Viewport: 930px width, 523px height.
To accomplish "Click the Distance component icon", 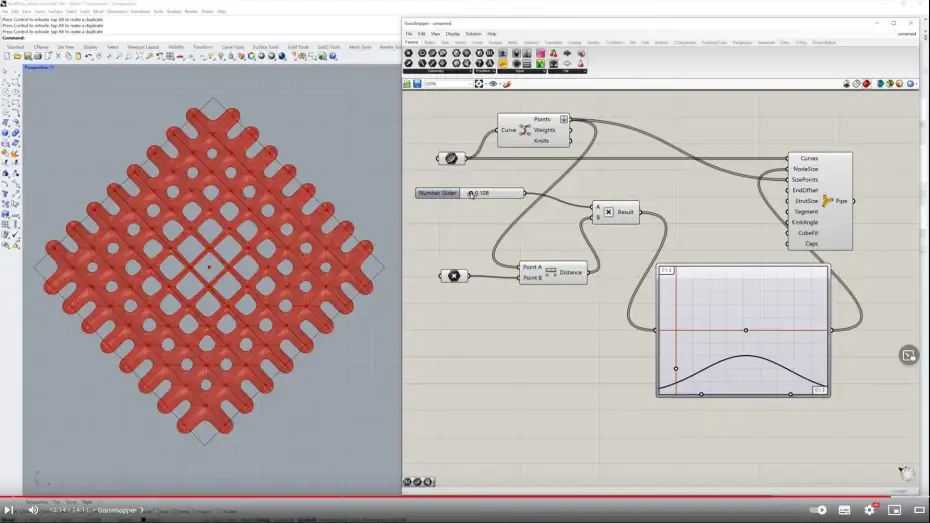I will 551,272.
